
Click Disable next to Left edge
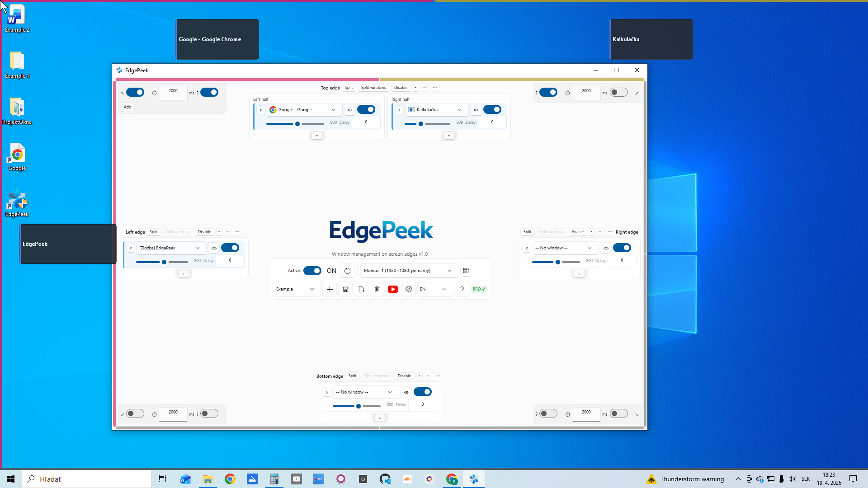(x=204, y=232)
